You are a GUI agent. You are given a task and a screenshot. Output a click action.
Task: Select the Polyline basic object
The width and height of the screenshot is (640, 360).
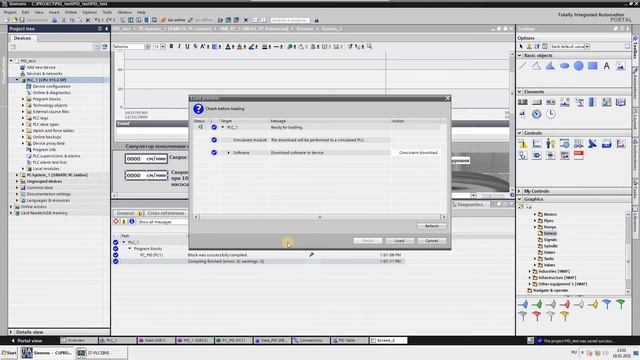[536, 66]
